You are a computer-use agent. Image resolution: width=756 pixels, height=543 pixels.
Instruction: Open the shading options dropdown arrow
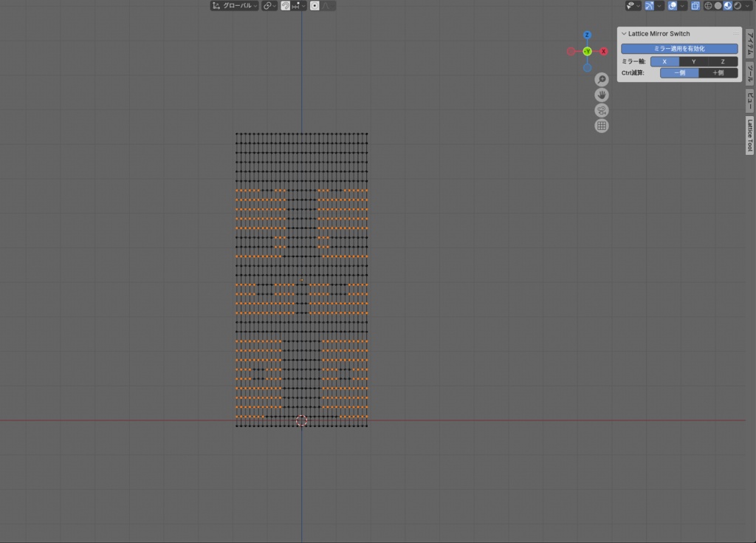pyautogui.click(x=747, y=6)
